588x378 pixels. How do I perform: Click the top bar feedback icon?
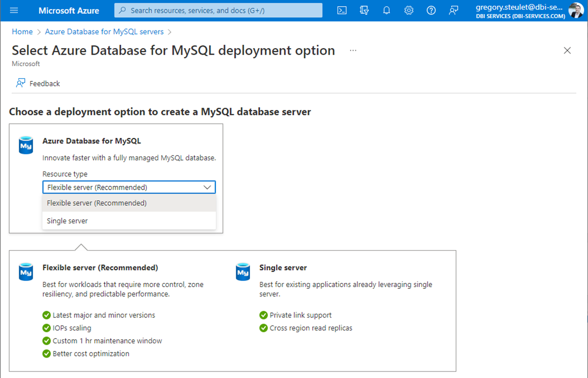pyautogui.click(x=453, y=10)
